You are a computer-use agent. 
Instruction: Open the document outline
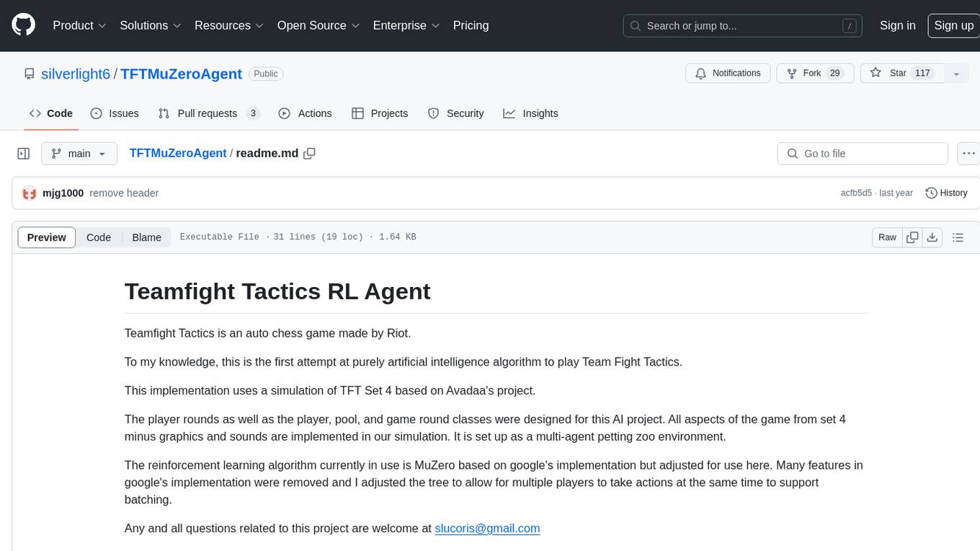point(958,237)
